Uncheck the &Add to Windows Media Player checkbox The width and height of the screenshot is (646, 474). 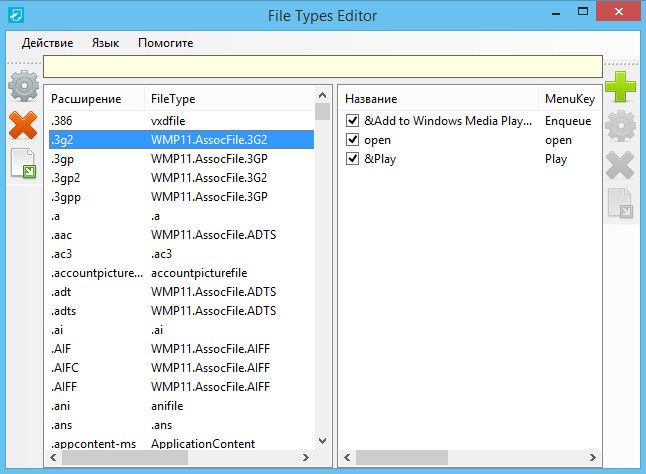click(x=352, y=121)
